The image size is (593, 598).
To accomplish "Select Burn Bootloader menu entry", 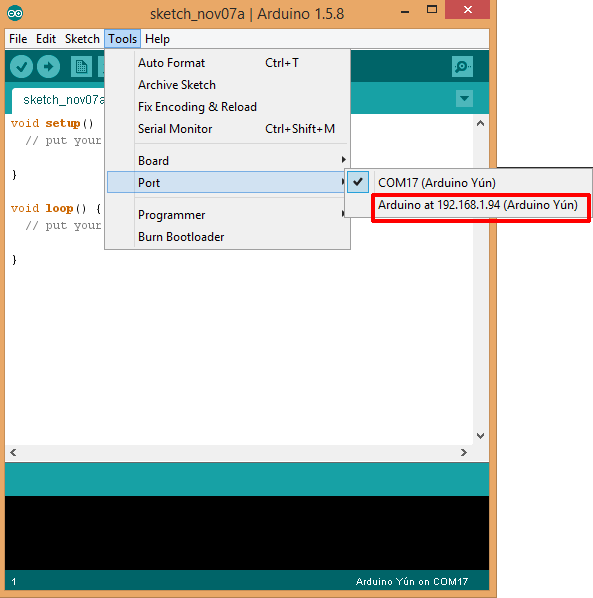I will point(227,237).
